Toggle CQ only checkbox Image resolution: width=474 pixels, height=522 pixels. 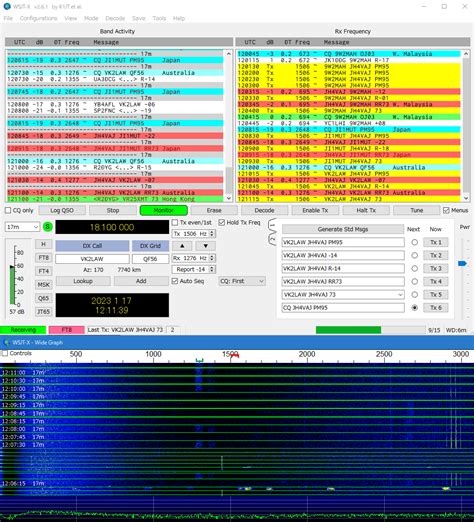[x=8, y=210]
